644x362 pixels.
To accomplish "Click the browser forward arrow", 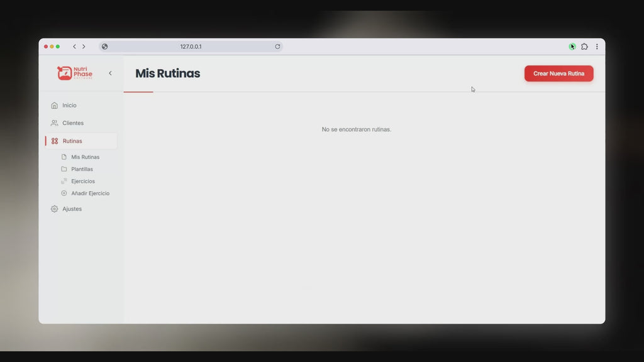I will pos(84,47).
